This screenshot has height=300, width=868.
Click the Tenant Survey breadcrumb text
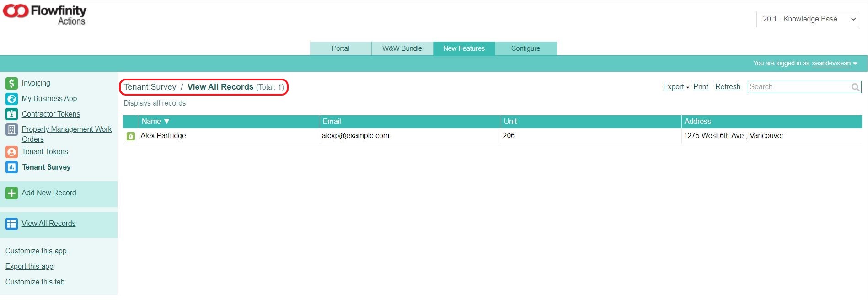point(150,87)
